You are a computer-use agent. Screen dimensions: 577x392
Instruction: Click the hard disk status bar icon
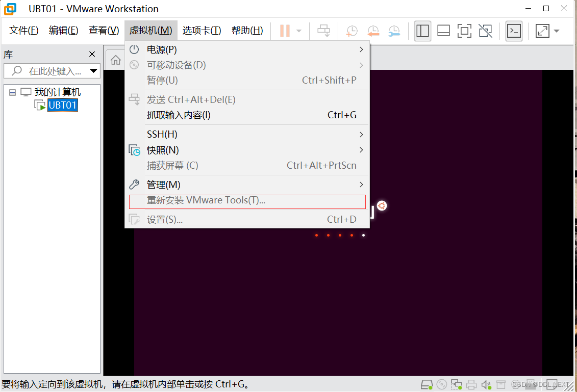point(427,385)
